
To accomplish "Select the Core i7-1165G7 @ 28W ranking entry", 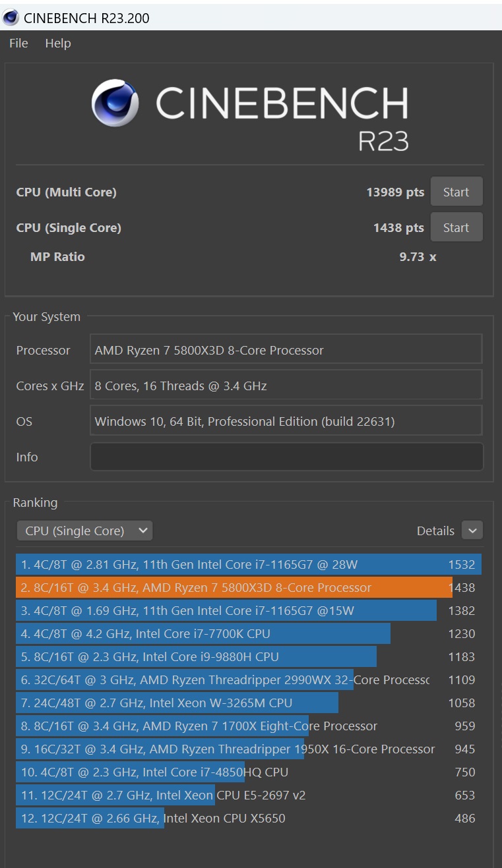I will click(x=249, y=565).
